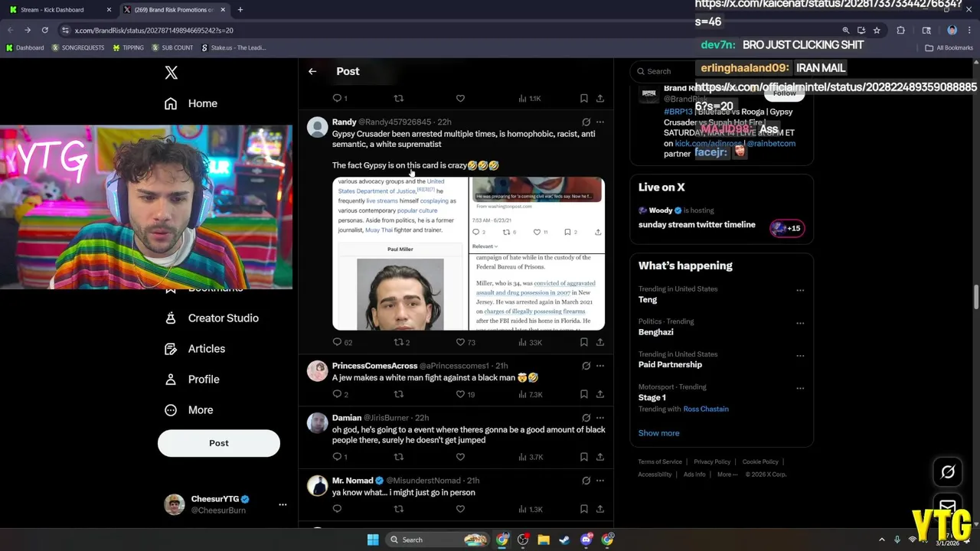This screenshot has height=551, width=980.
Task: Open the Home navigation item
Action: coord(191,103)
